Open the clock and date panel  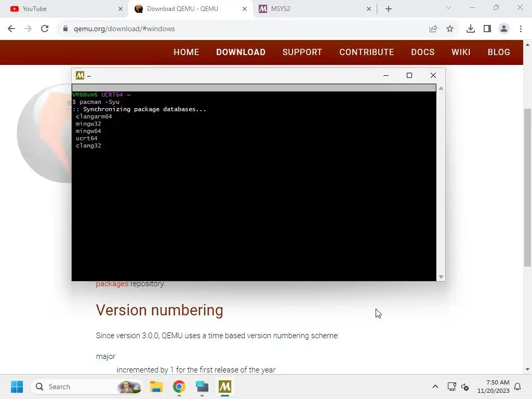(494, 387)
